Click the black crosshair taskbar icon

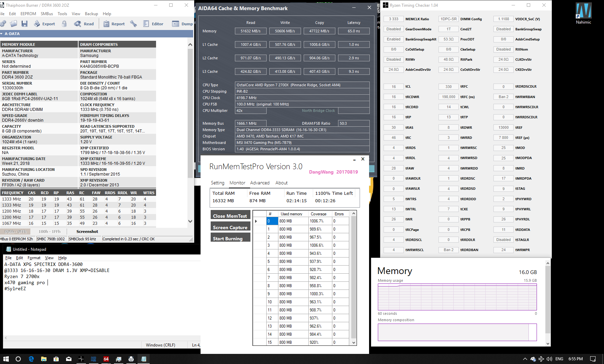pos(81,359)
